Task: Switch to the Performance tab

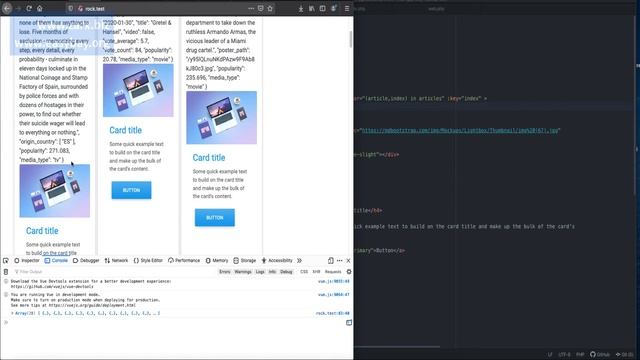Action: click(184, 260)
